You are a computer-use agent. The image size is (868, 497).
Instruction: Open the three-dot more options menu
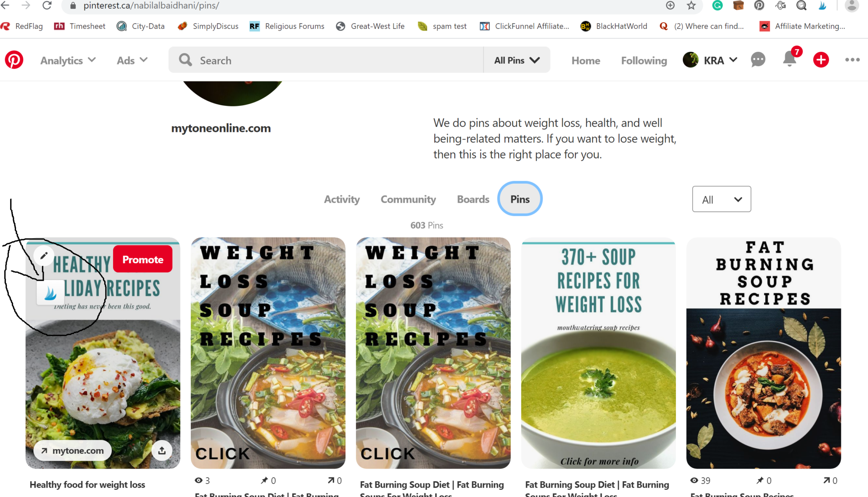tap(852, 60)
